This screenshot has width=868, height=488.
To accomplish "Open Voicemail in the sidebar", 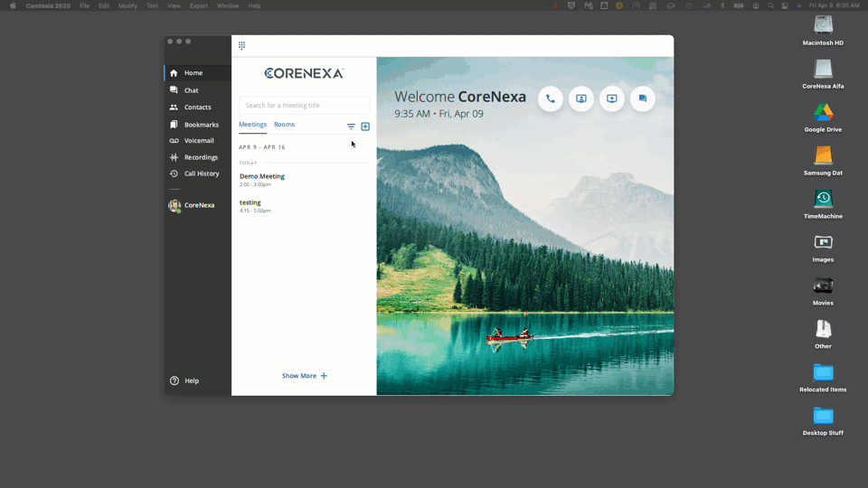I will pos(198,141).
